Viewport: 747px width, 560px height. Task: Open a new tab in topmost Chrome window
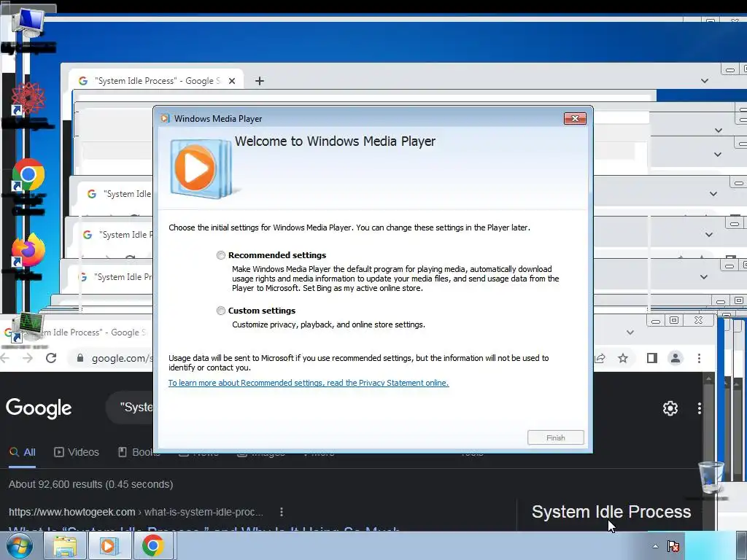259,81
